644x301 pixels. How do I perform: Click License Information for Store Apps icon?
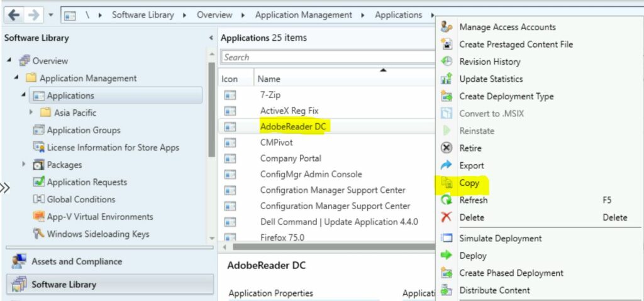(x=38, y=148)
